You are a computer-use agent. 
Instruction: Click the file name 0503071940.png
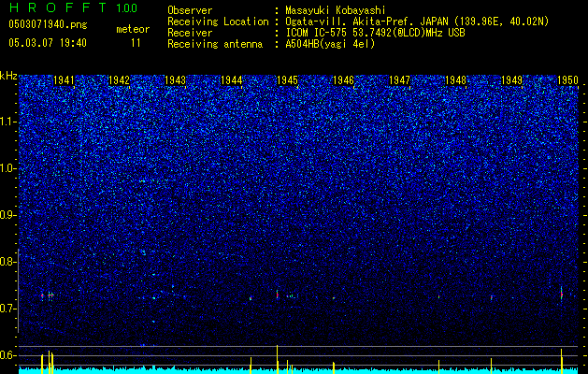click(48, 24)
